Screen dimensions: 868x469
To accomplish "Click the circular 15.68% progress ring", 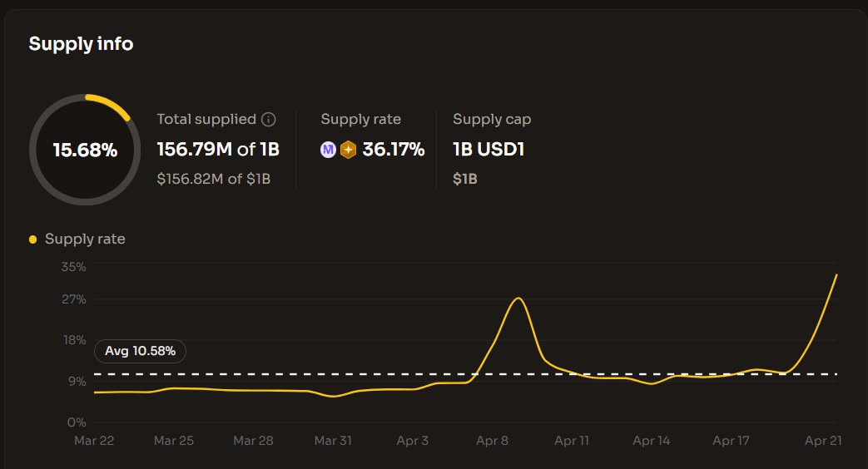I will [x=84, y=151].
